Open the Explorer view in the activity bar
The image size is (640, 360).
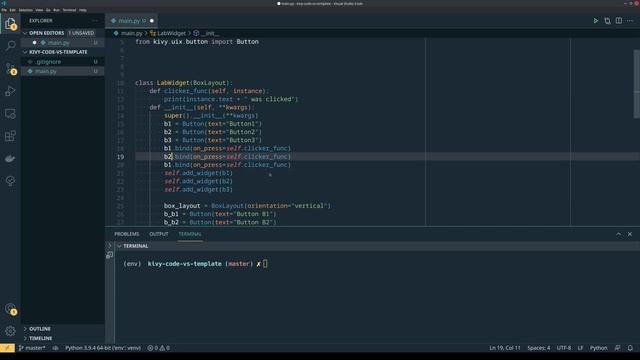(x=10, y=24)
